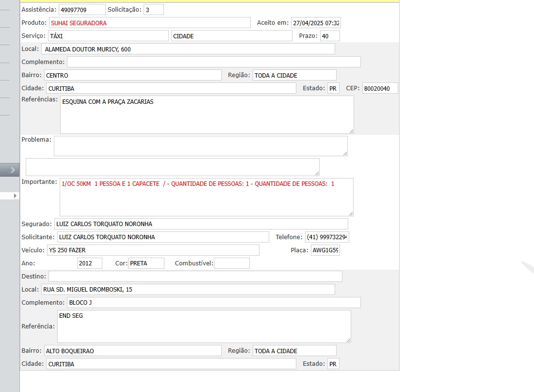
Task: Click the Combustível label
Action: [x=194, y=263]
